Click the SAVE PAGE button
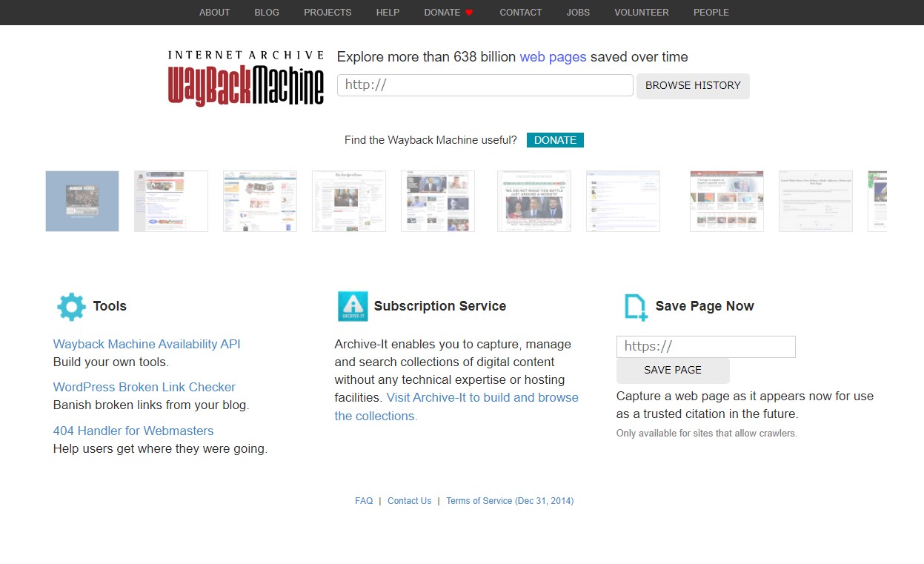Screen dimensions: 924x564 click(x=673, y=371)
